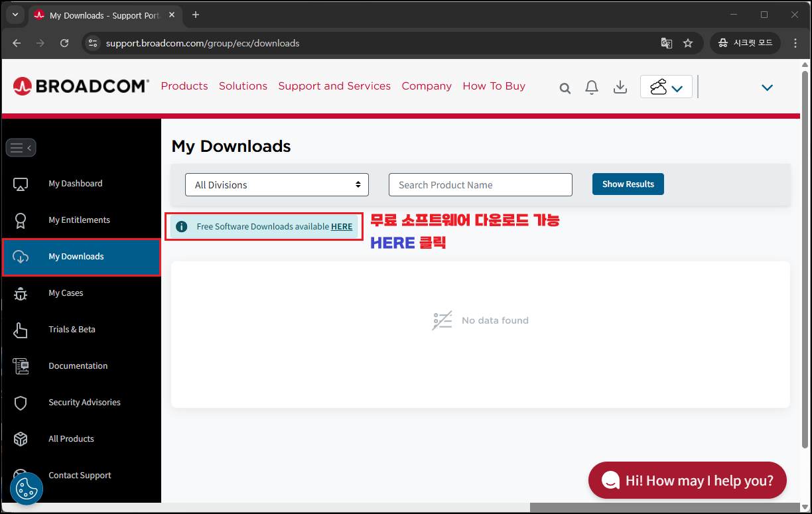Expand the user account chevron menu
Viewport: 812px width, 514px height.
pyautogui.click(x=768, y=88)
